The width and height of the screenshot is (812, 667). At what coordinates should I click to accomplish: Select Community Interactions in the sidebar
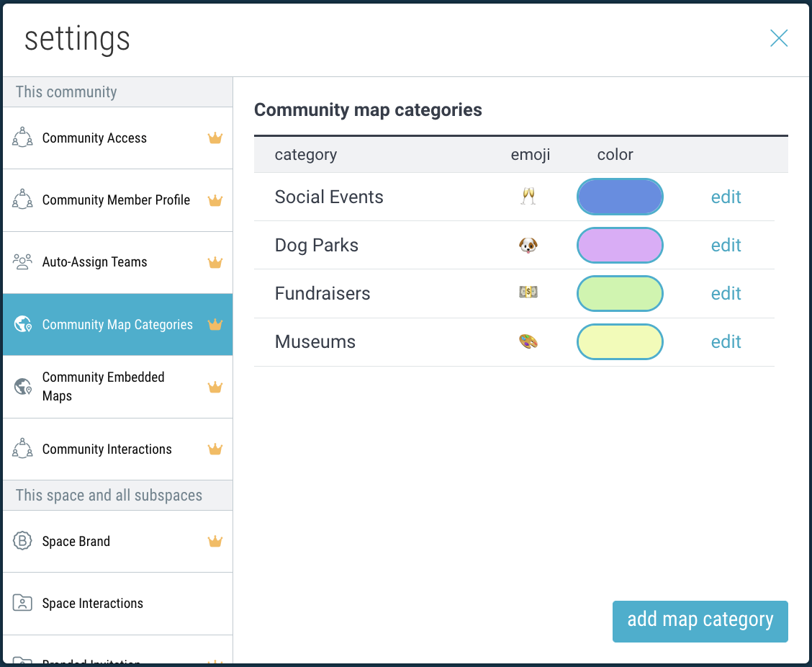(x=107, y=449)
